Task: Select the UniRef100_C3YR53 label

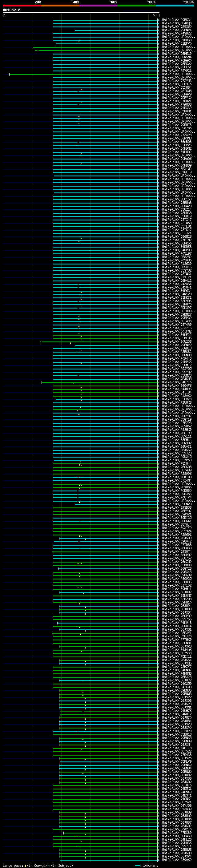Action: tap(176, 460)
